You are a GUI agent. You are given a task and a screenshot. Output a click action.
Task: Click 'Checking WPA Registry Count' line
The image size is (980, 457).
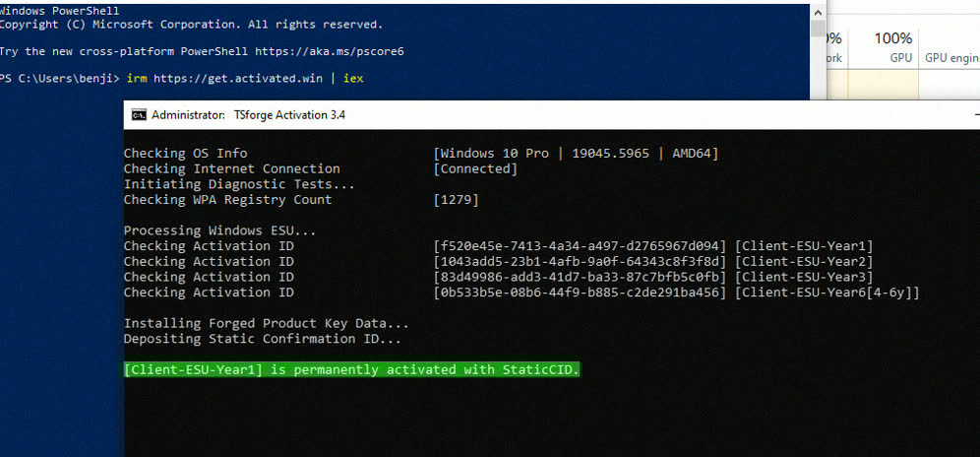click(x=228, y=200)
